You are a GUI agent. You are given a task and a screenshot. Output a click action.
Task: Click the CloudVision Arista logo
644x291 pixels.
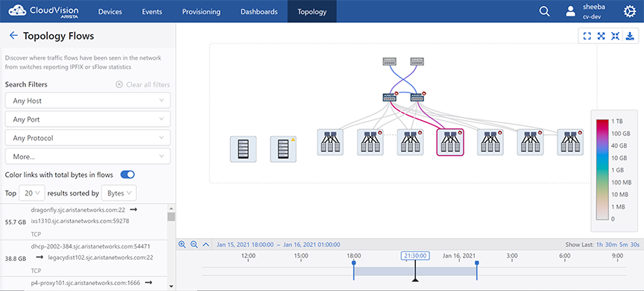click(x=43, y=11)
